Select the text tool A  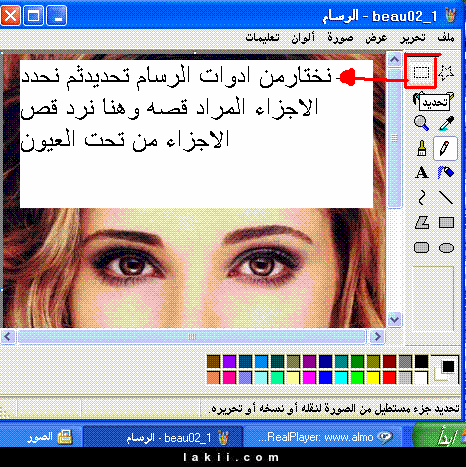coord(422,173)
